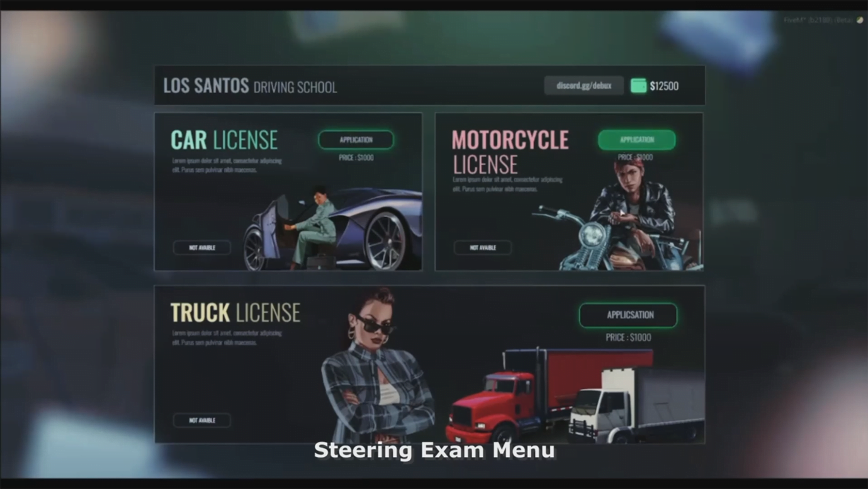Select the Truck License heading

235,312
